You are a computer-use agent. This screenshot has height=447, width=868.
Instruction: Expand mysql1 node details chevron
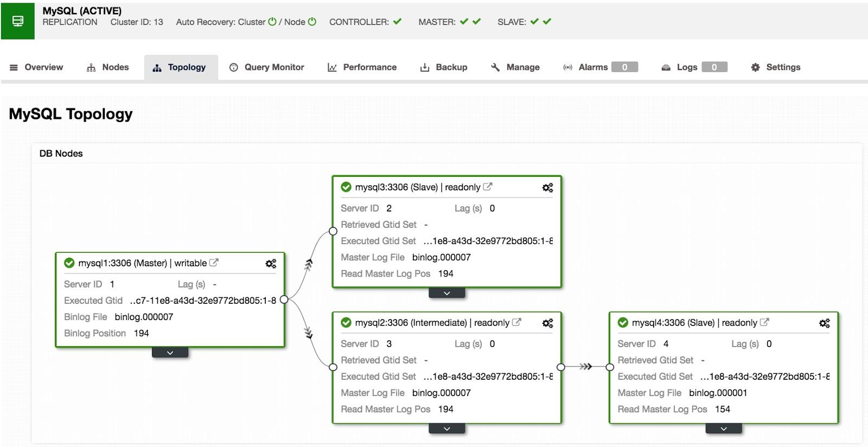pyautogui.click(x=170, y=353)
